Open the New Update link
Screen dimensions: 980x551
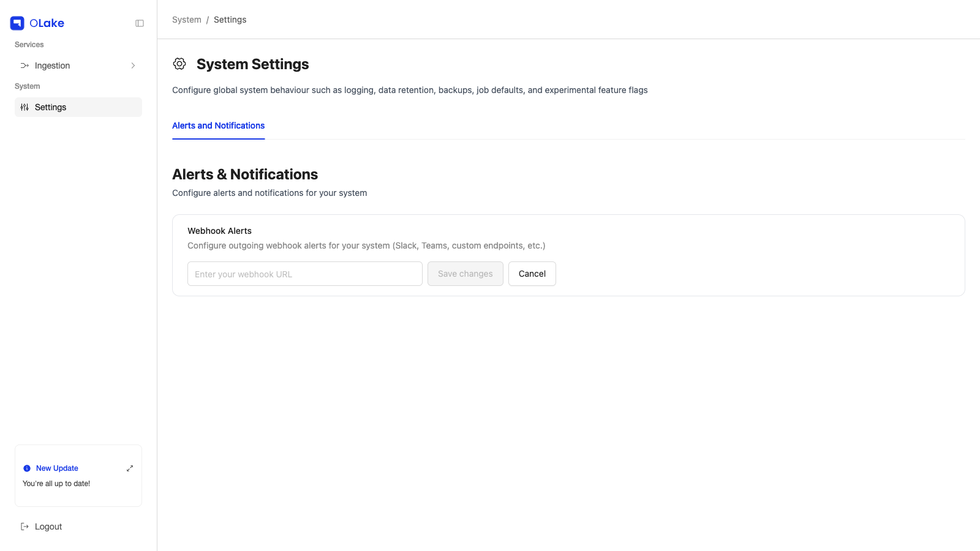(x=57, y=468)
